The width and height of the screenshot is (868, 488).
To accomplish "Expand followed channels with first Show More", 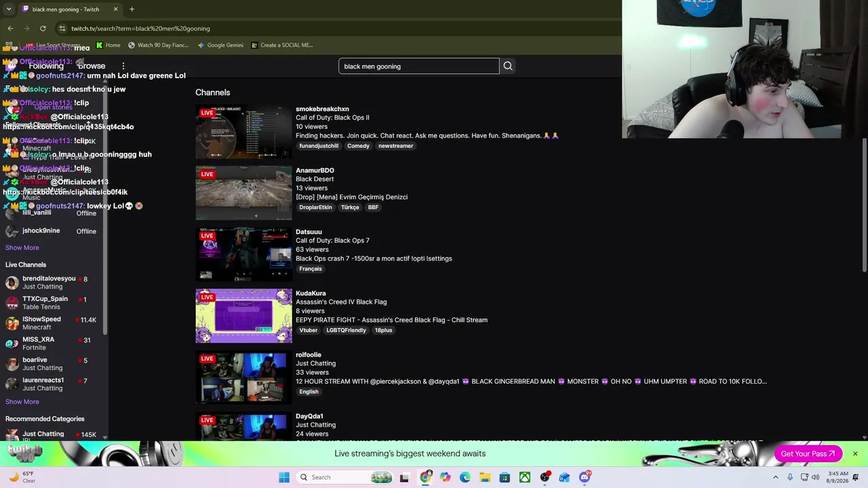I will point(22,247).
